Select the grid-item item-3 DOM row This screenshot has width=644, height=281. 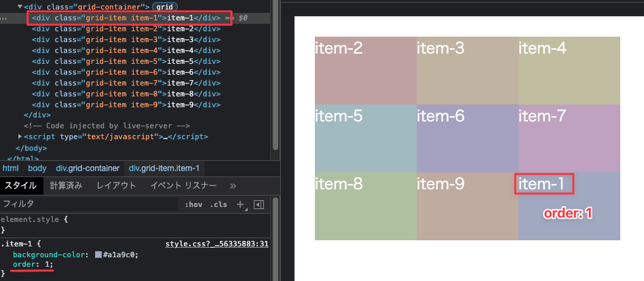[135, 40]
